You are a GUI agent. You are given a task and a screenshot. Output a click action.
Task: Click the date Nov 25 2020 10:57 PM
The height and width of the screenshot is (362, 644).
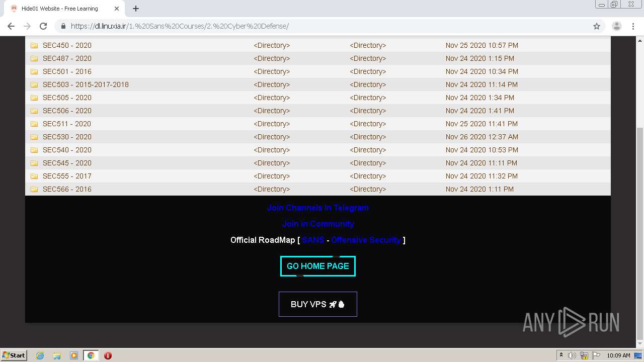(x=481, y=45)
